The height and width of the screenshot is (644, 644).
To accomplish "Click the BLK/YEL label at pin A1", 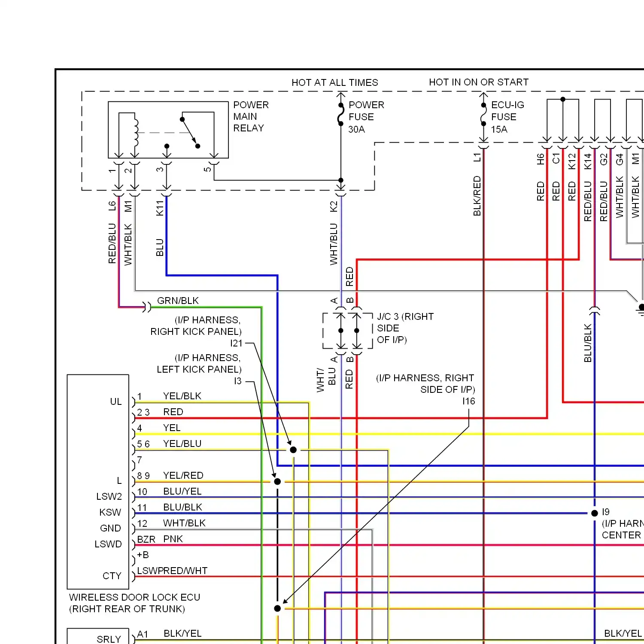I will coord(182,633).
